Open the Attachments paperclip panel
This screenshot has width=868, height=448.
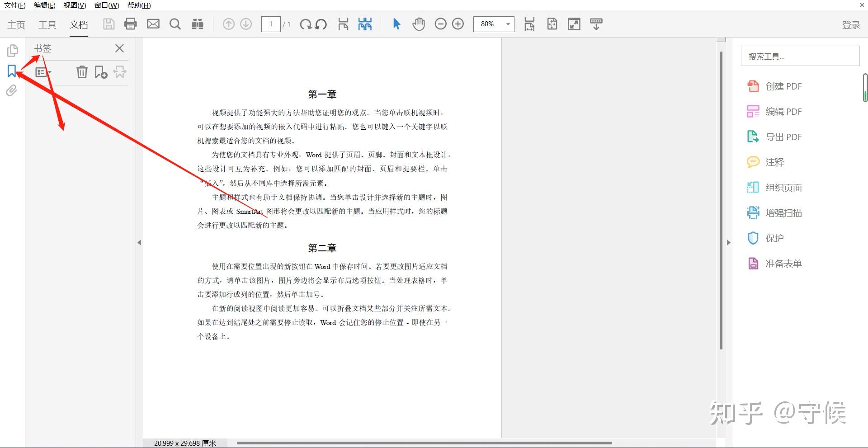coord(12,91)
